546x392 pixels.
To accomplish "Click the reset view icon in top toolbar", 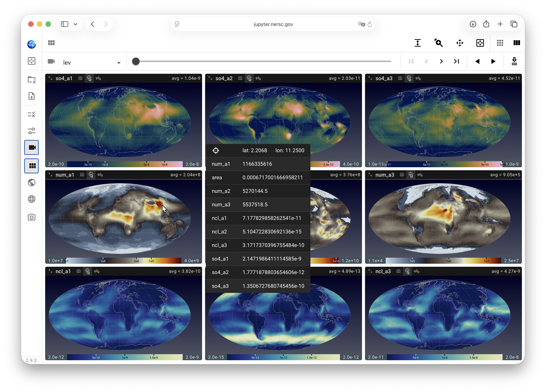I will pos(480,43).
